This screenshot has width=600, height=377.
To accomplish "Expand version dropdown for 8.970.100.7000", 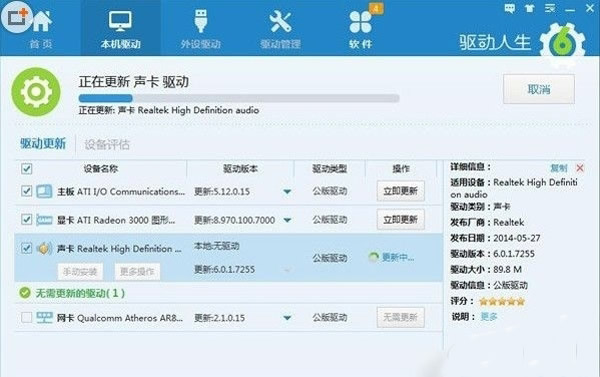I will (x=287, y=220).
